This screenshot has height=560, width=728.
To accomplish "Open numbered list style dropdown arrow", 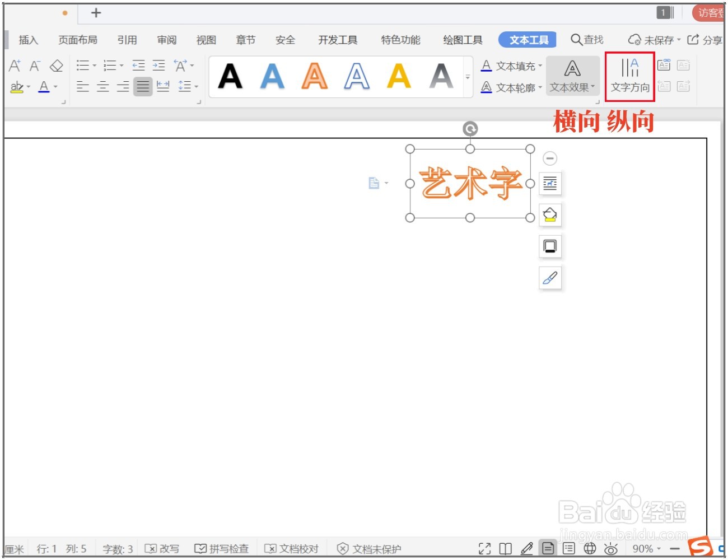I will pos(121,66).
